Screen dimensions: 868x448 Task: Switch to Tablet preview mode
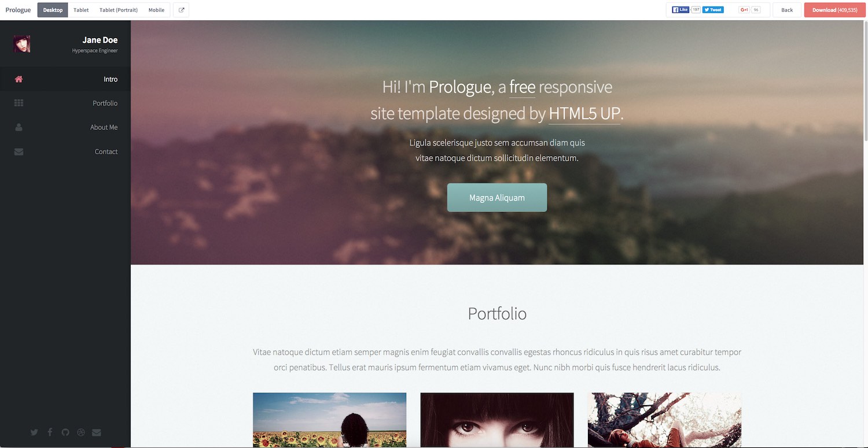point(81,10)
